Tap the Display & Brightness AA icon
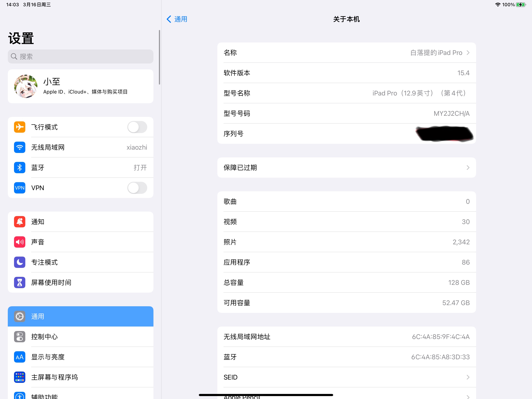 point(19,357)
